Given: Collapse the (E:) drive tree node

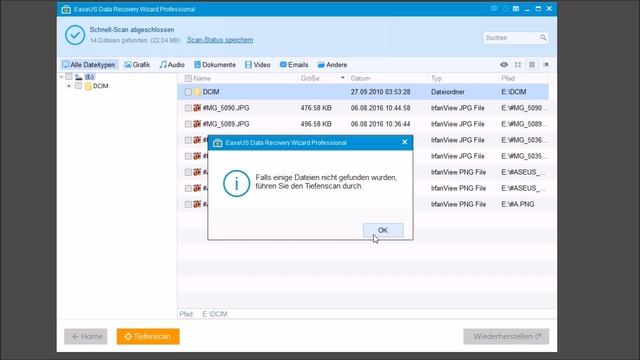Looking at the screenshot, I should [61, 77].
